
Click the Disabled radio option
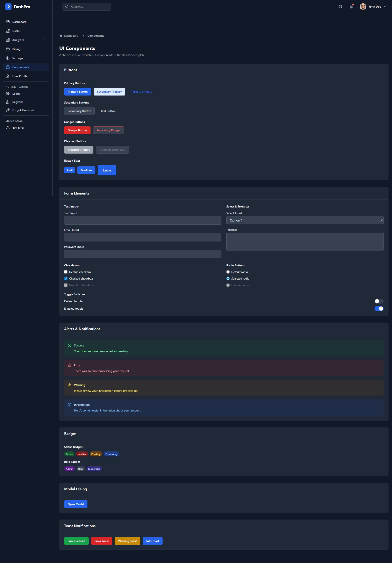(x=228, y=285)
